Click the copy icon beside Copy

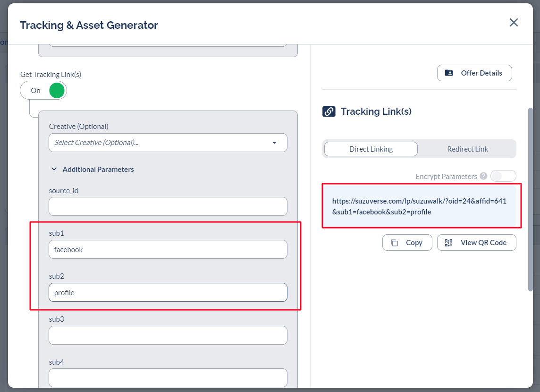click(x=394, y=243)
